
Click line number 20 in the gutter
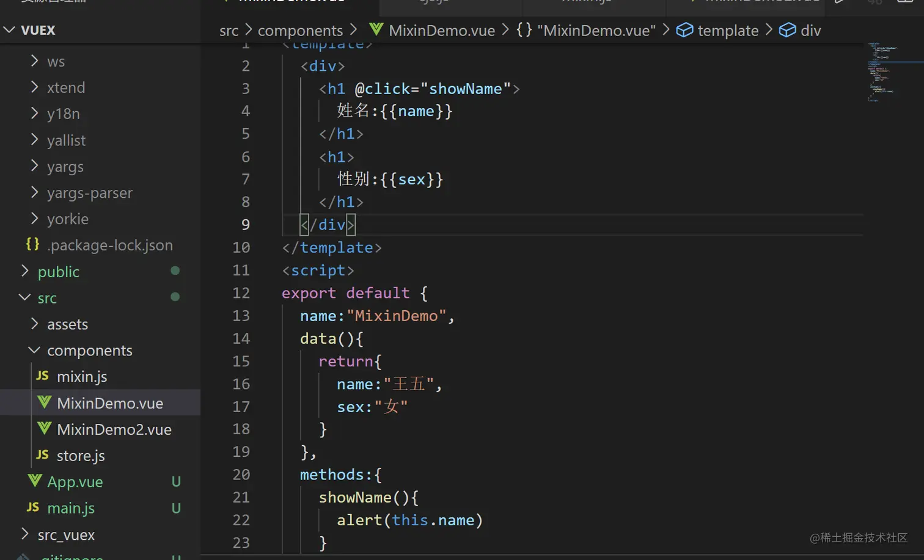pos(241,475)
